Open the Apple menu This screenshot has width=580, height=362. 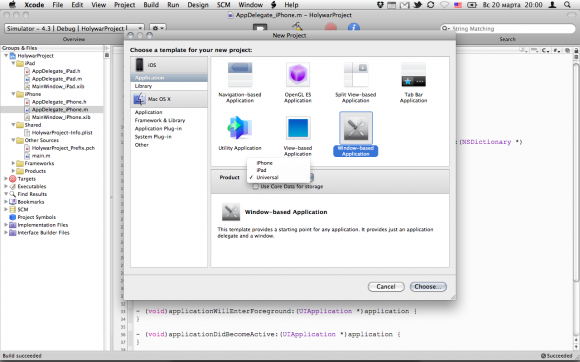point(13,5)
